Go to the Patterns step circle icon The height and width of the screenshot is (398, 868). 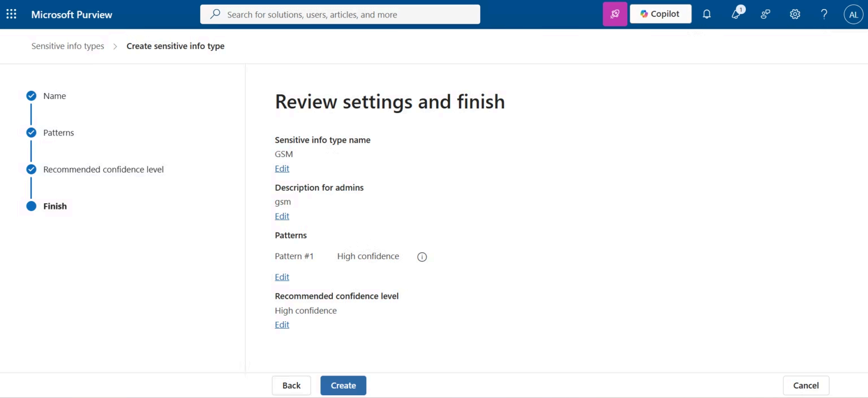32,133
